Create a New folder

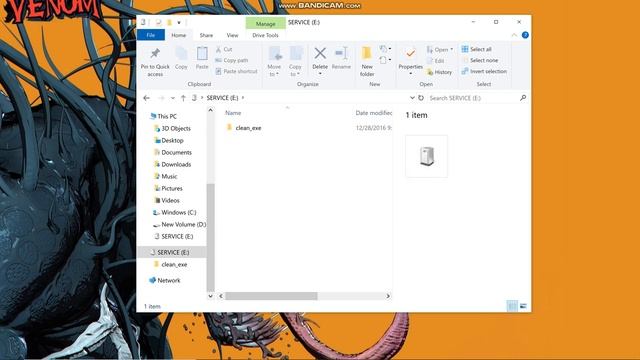pos(367,62)
